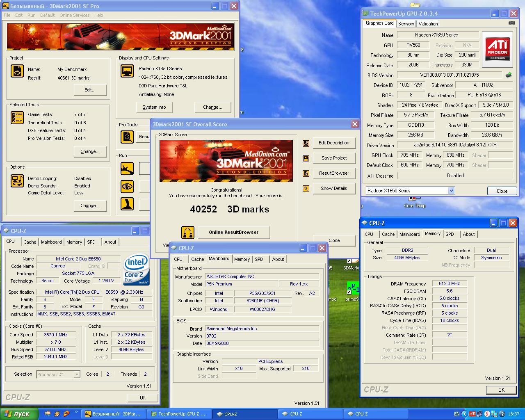Click the third Quick Launch icon
Image resolution: width=525 pixels, height=420 pixels.
coord(66,414)
